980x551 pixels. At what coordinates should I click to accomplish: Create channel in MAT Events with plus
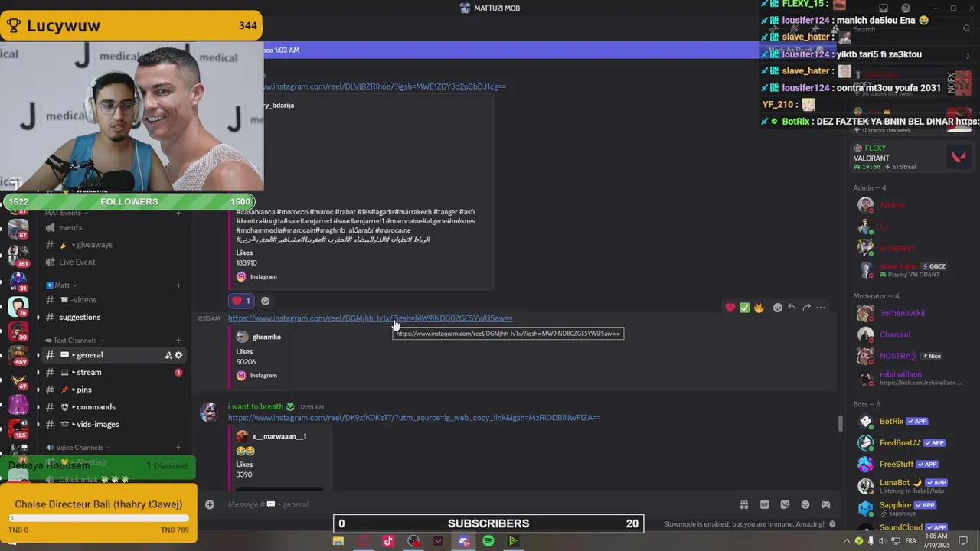pyautogui.click(x=178, y=213)
